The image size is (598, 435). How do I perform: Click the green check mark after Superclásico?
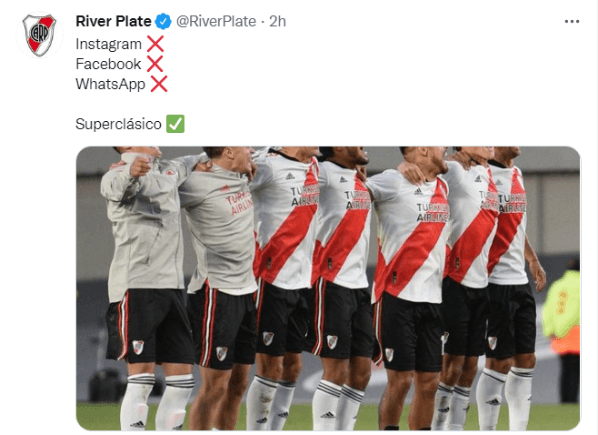coord(175,124)
